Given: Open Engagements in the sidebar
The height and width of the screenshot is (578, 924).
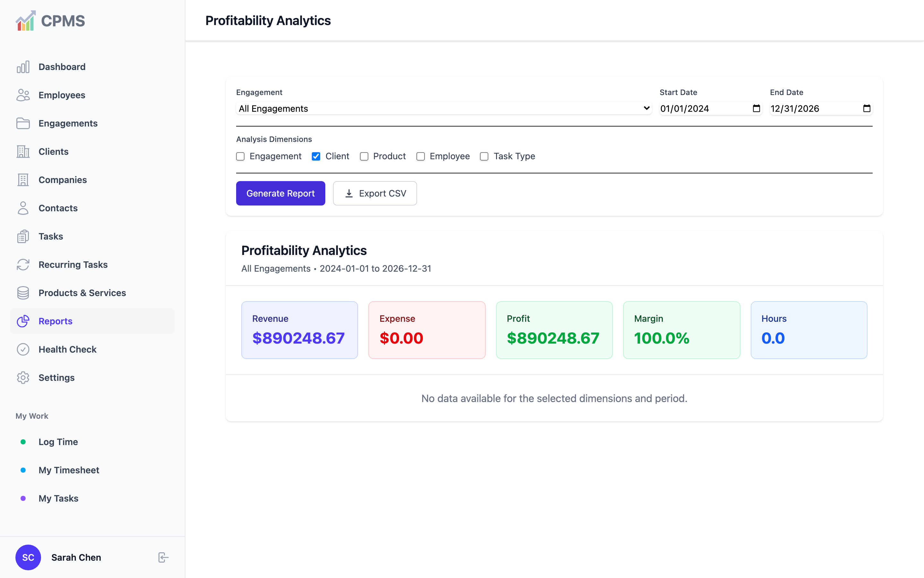Looking at the screenshot, I should (92, 124).
